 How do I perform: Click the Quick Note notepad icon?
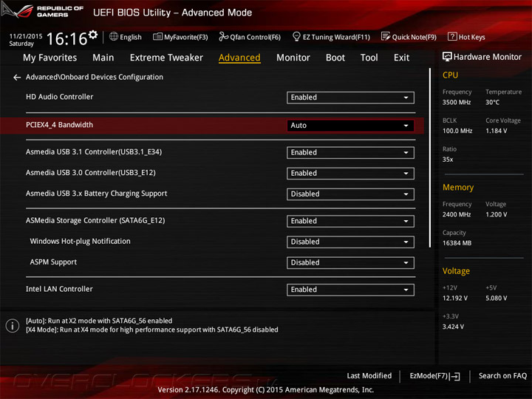coord(386,36)
